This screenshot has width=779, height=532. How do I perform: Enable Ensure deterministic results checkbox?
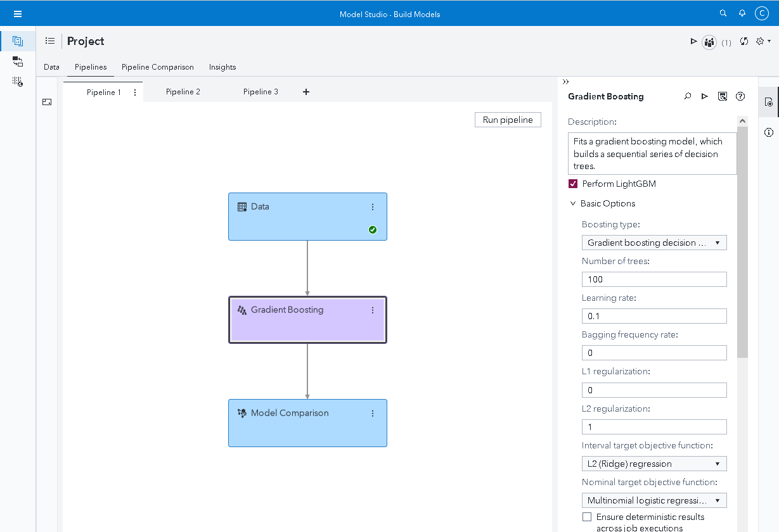[x=587, y=517]
